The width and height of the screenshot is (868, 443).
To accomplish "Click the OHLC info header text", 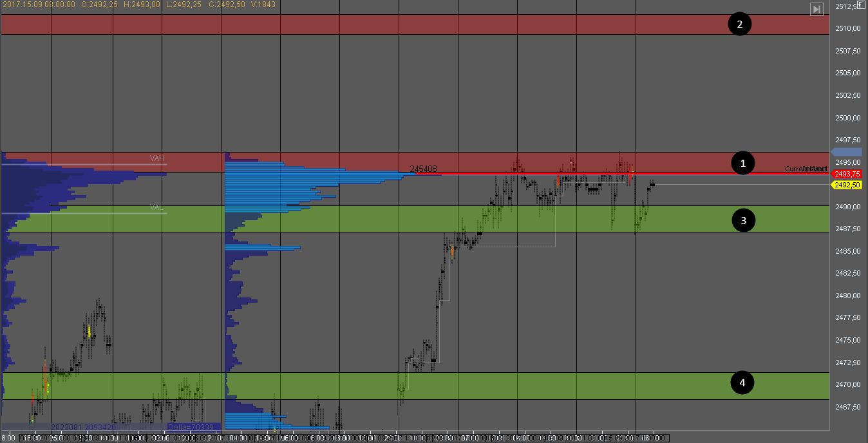I will click(x=138, y=5).
